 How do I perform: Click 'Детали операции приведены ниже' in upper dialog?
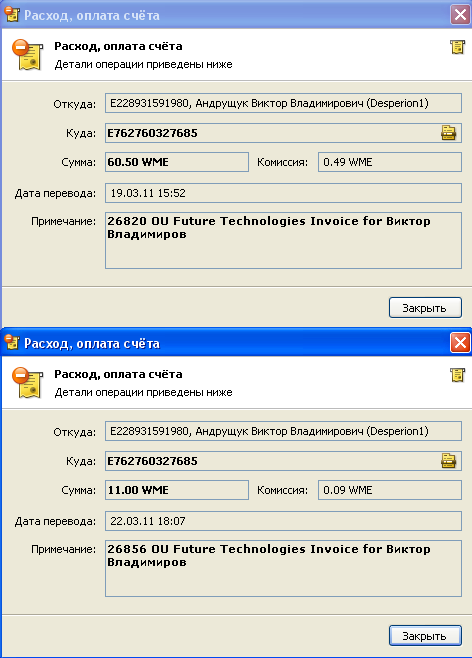click(143, 65)
